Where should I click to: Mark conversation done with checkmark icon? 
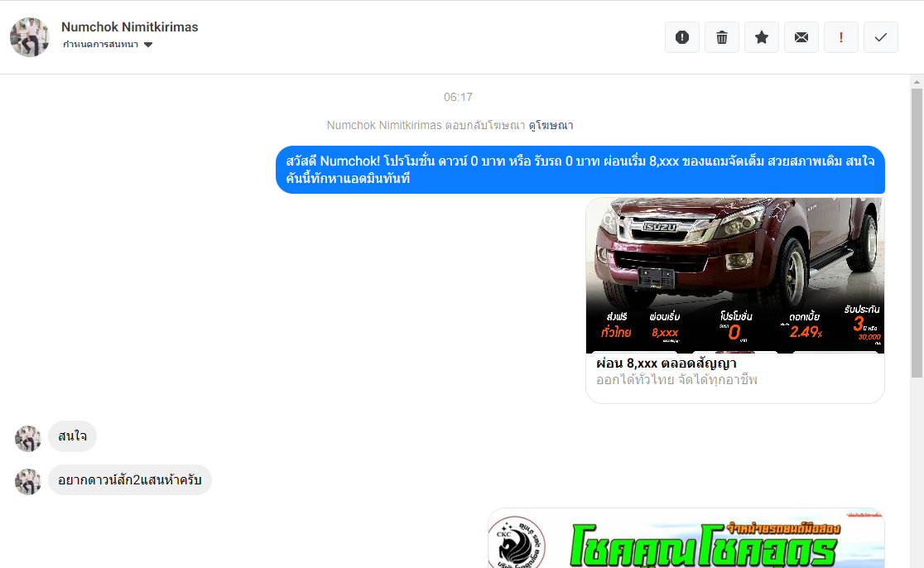(x=881, y=37)
